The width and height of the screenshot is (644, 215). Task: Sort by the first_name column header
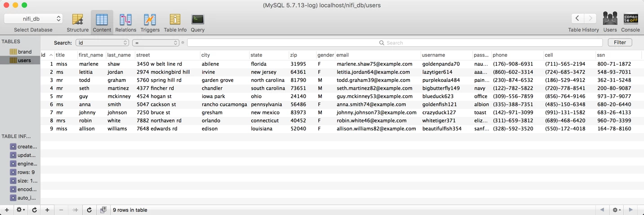coord(92,55)
